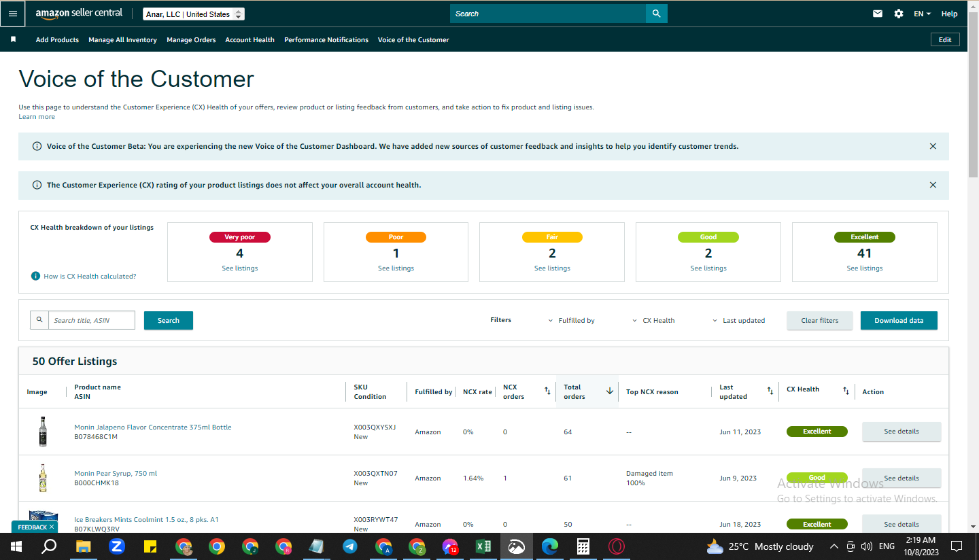Sort the table by NCX orders

point(547,391)
